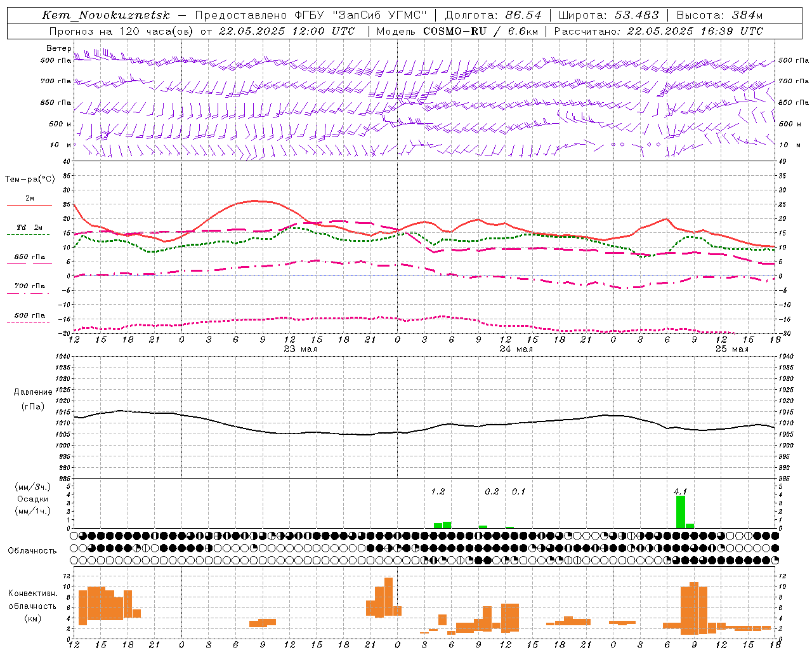Click the tallest green precipitation bar below 4.1
This screenshot has width=812, height=650.
coord(681,512)
